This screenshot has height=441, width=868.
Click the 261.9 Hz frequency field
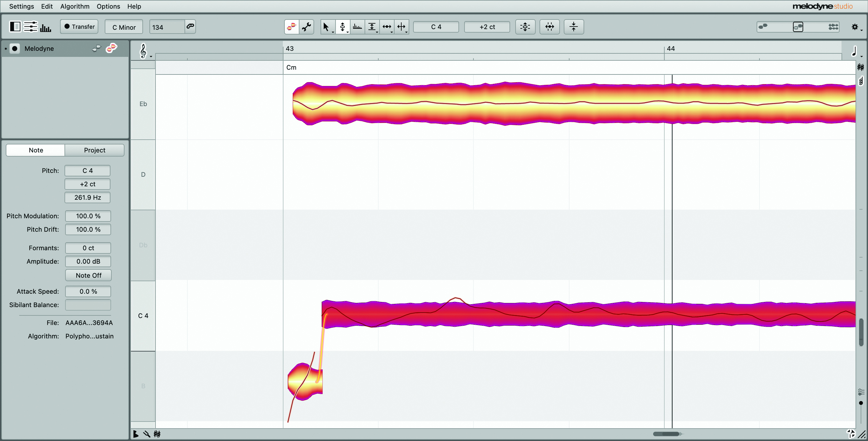[x=87, y=197]
